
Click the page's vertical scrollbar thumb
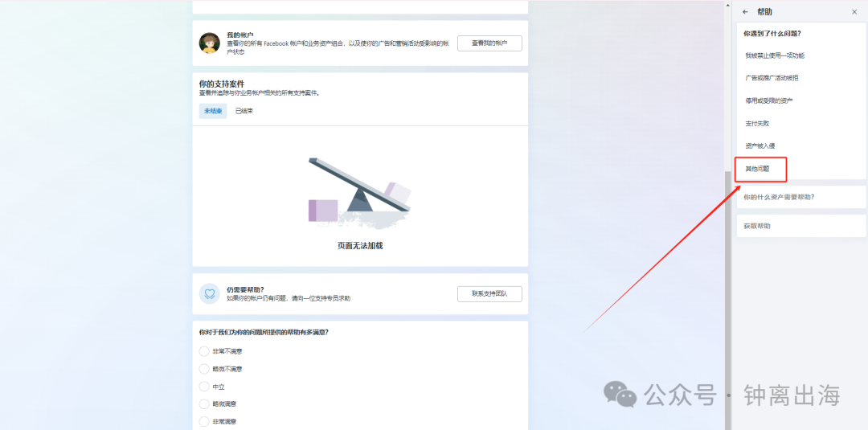tap(728, 301)
